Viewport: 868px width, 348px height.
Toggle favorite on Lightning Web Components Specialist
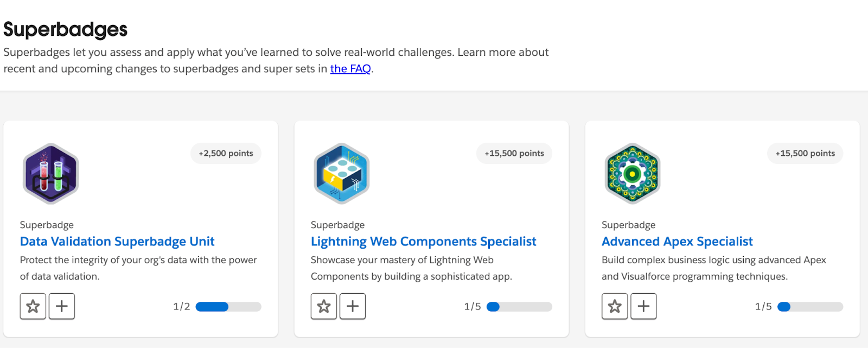tap(323, 306)
